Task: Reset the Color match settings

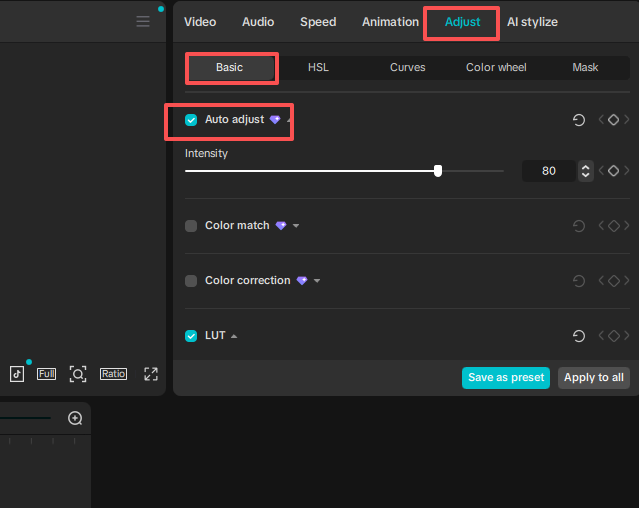Action: (579, 226)
